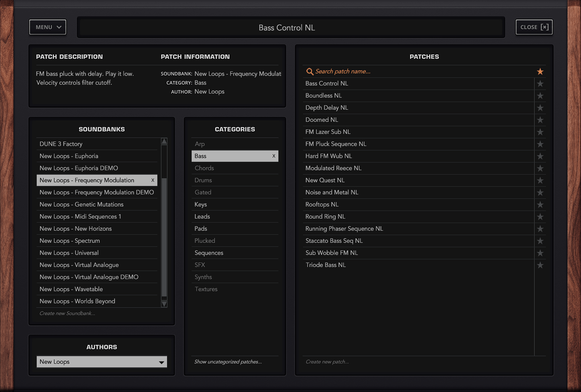This screenshot has width=581, height=392.
Task: Click the down arrow on the Soundbanks scrollbar
Action: (x=164, y=304)
